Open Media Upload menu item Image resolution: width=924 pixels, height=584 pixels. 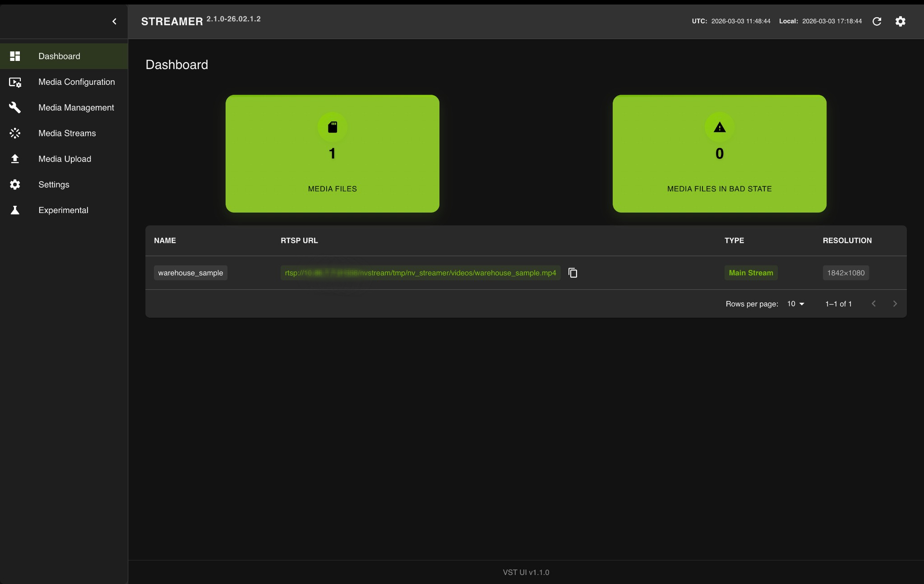tap(65, 159)
